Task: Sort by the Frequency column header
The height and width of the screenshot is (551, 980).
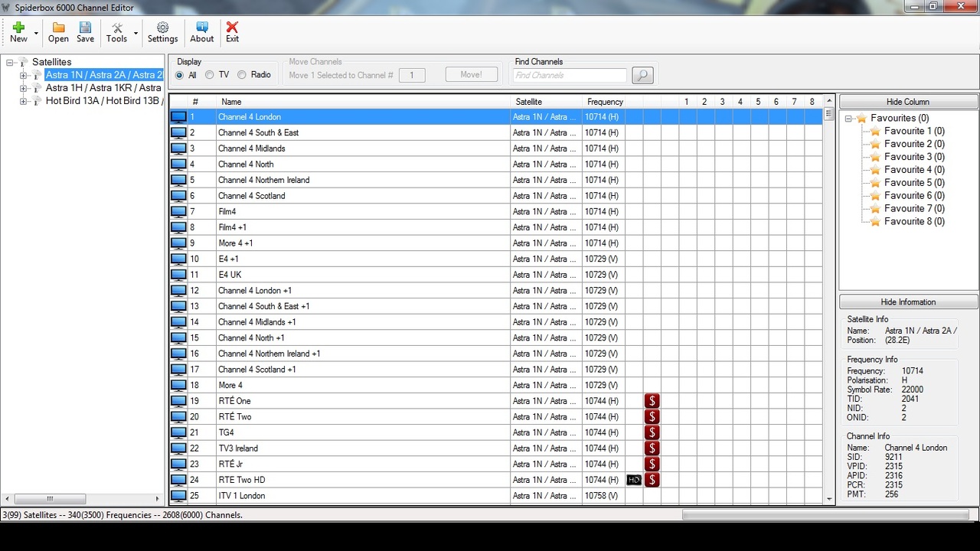Action: pos(605,102)
